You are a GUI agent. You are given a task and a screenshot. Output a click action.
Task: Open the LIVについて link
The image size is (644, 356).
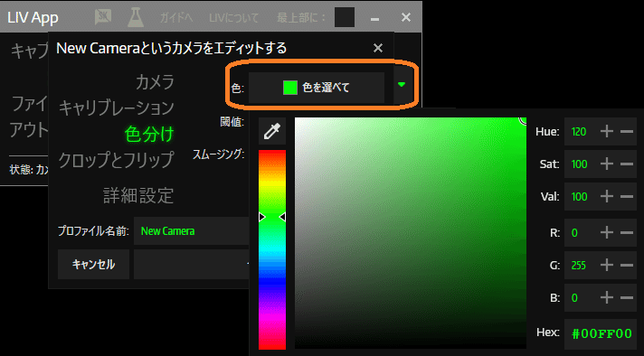pos(233,18)
